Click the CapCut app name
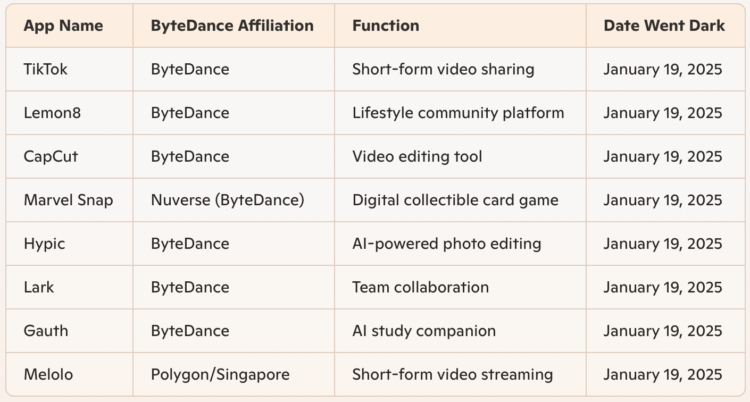Viewport: 750px width, 402px height. pyautogui.click(x=50, y=157)
